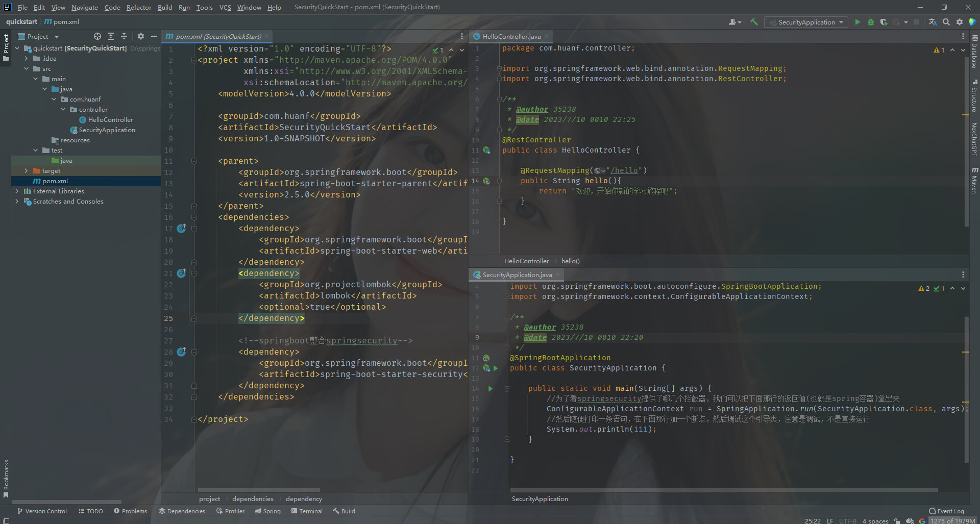Open the Version Control tool window
The image size is (980, 524).
click(x=42, y=511)
